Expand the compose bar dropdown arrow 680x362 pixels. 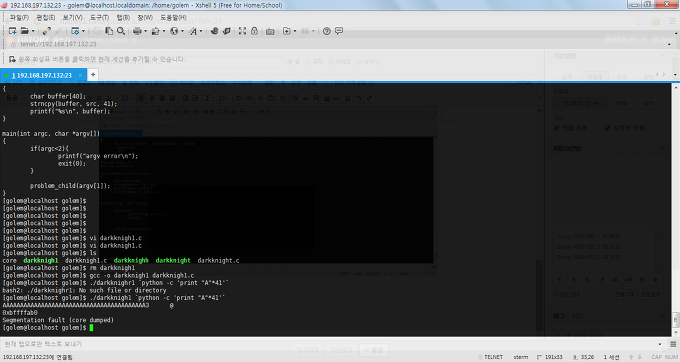[660, 344]
